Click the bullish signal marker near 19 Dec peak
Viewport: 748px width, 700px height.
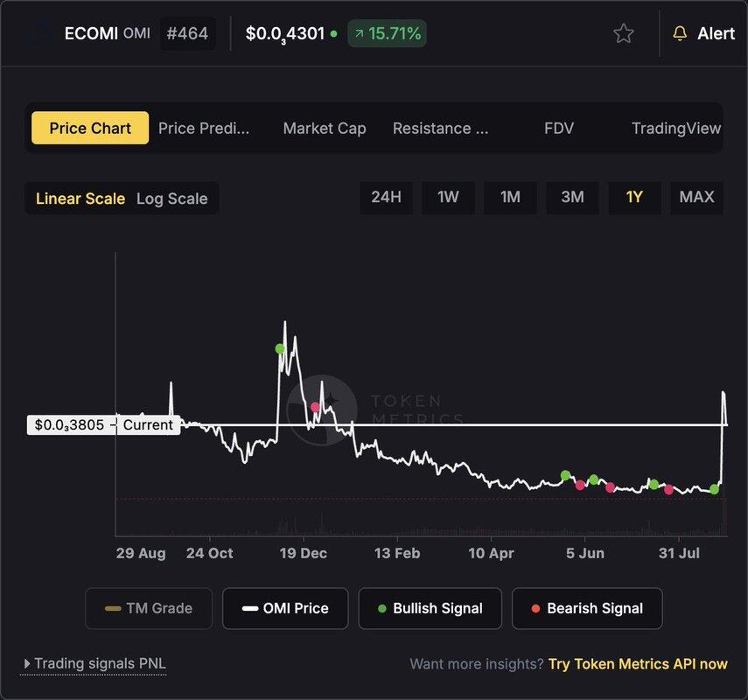tap(280, 349)
